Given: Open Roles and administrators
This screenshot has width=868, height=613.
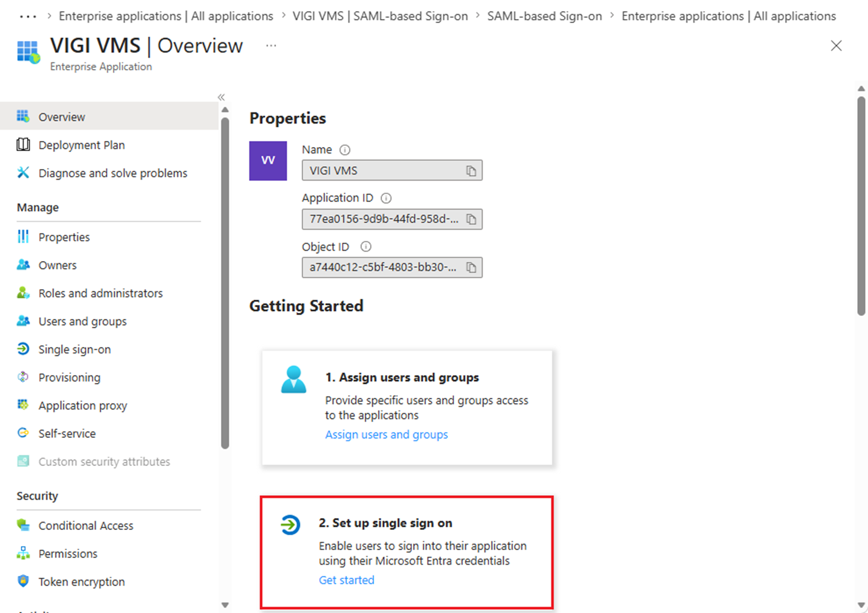Looking at the screenshot, I should [101, 293].
